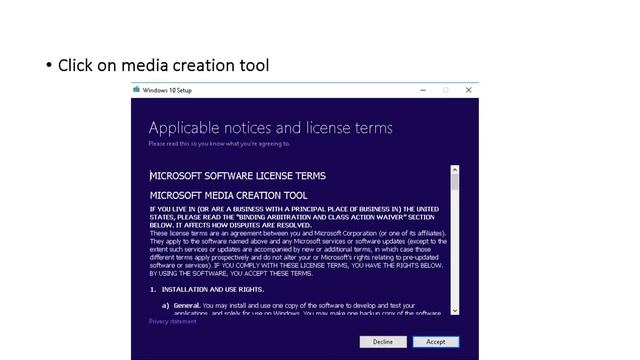Open the Privacy statement link

(172, 322)
